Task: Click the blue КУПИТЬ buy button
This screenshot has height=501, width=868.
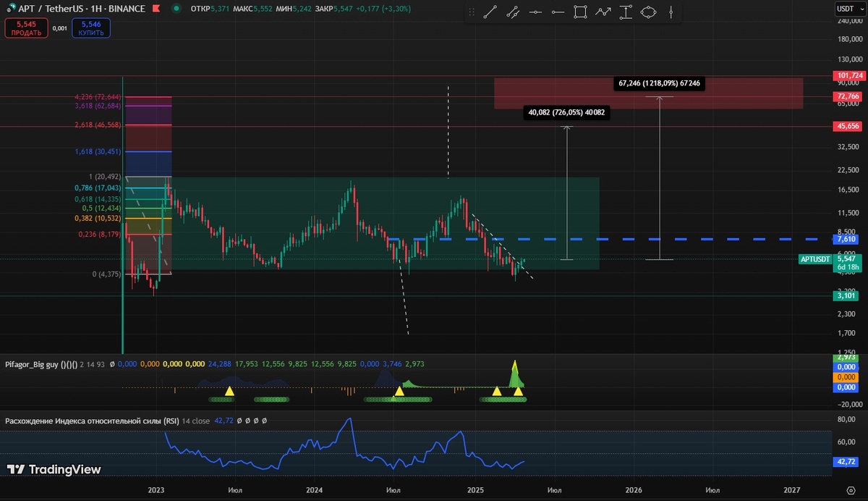Action: point(91,28)
